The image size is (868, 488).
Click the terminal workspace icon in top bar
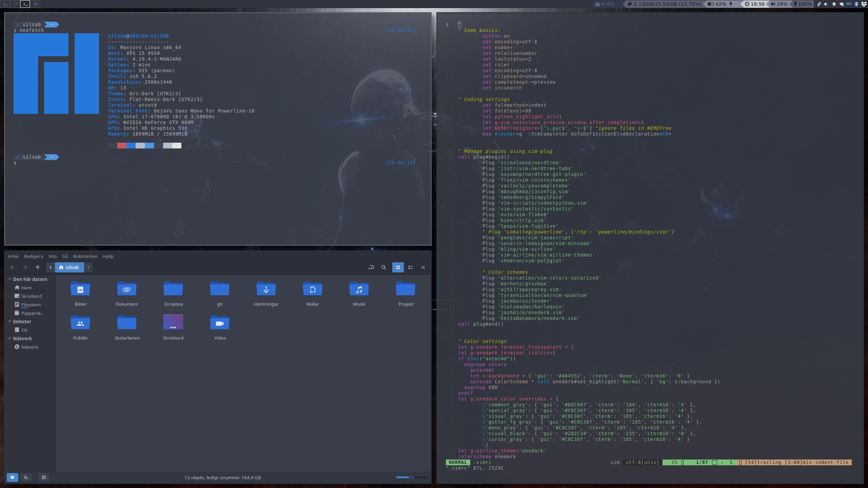click(25, 4)
